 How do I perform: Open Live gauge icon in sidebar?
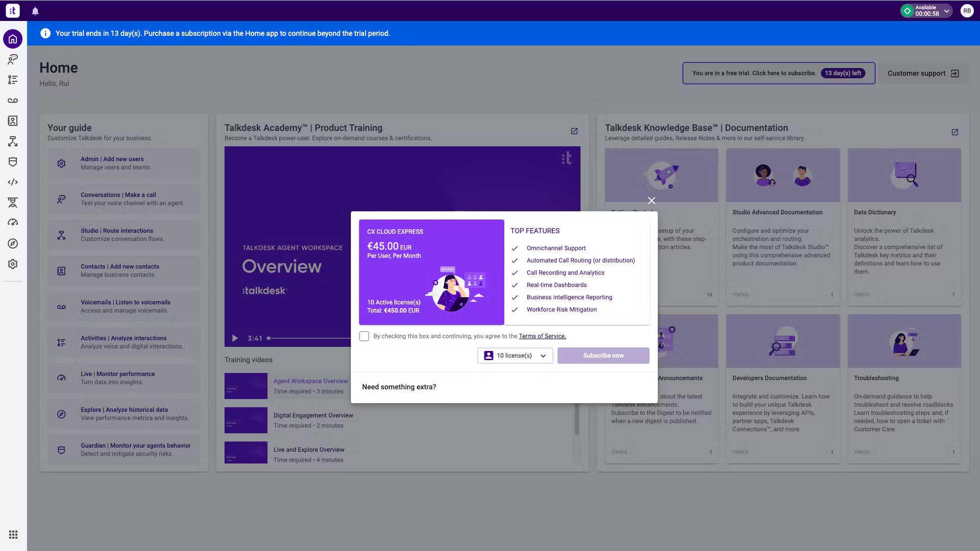click(x=13, y=223)
